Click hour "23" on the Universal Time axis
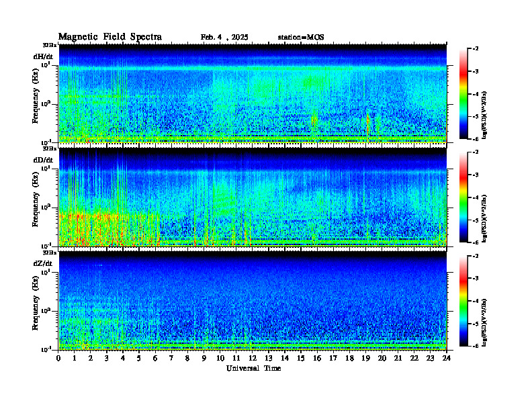Image resolution: width=532 pixels, height=411 pixels. tap(431, 358)
